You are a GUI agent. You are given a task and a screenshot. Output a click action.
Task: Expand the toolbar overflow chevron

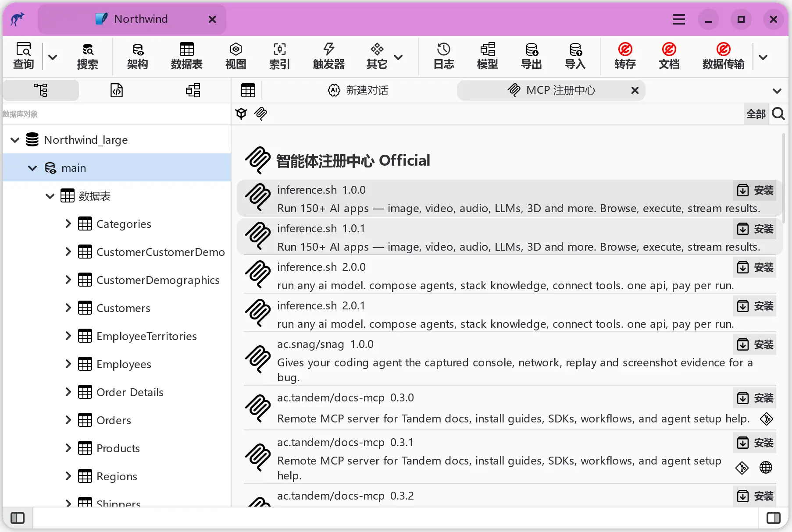(x=763, y=57)
